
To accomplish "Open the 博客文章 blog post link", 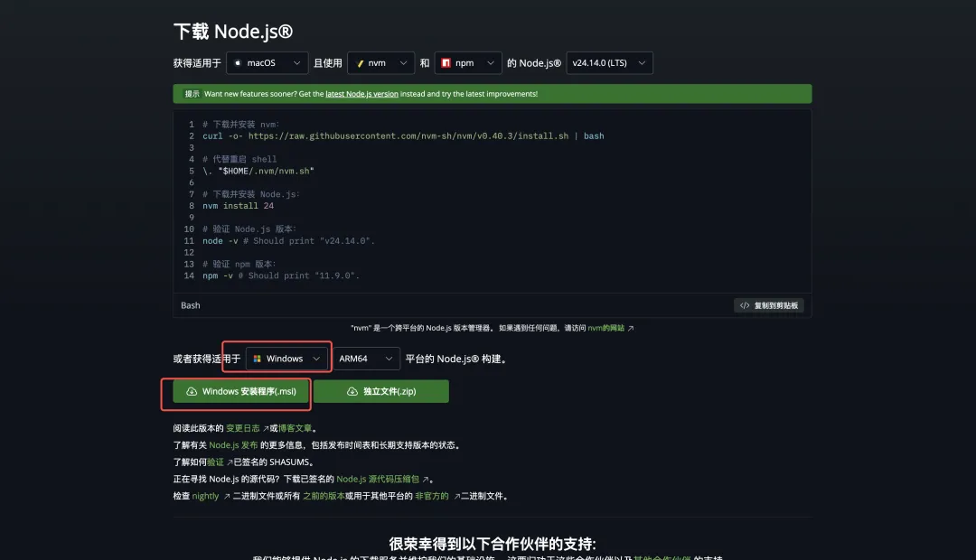I will pyautogui.click(x=295, y=428).
